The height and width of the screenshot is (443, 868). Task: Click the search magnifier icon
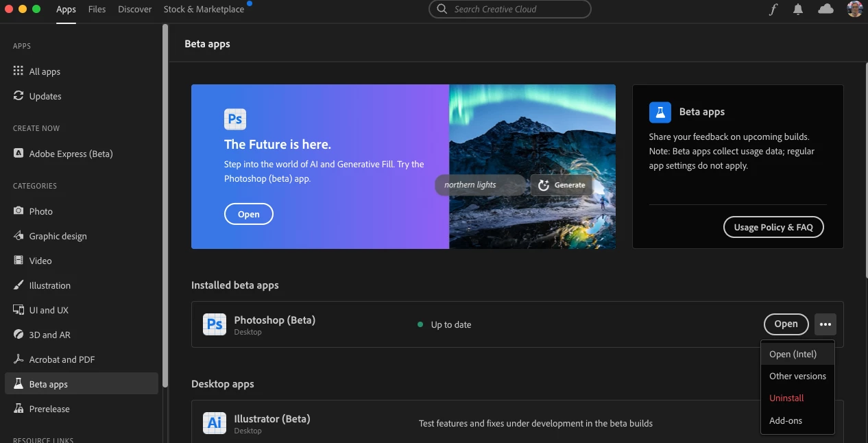pyautogui.click(x=442, y=10)
